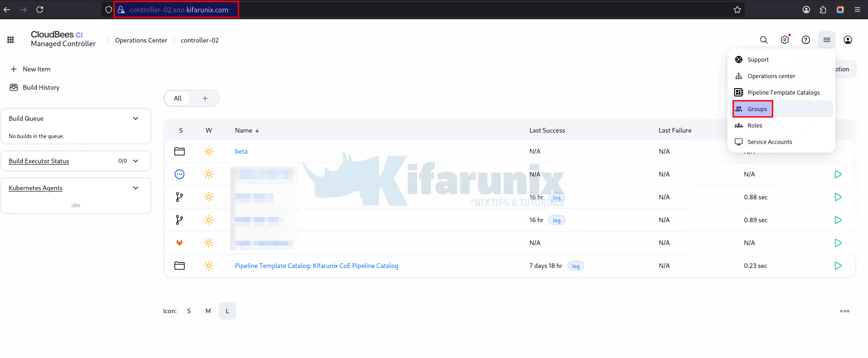This screenshot has height=358, width=868.
Task: Run build in the GitLab fox icon row
Action: tap(838, 243)
